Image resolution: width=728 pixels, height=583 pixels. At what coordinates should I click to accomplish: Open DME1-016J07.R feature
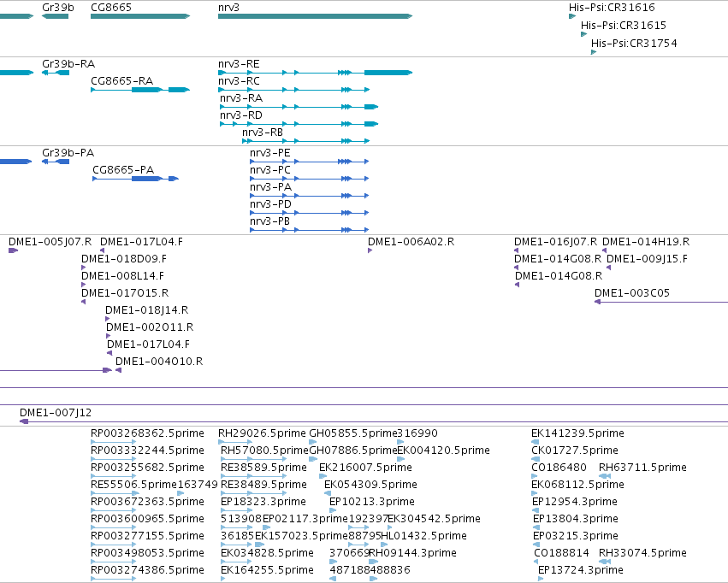pyautogui.click(x=555, y=242)
